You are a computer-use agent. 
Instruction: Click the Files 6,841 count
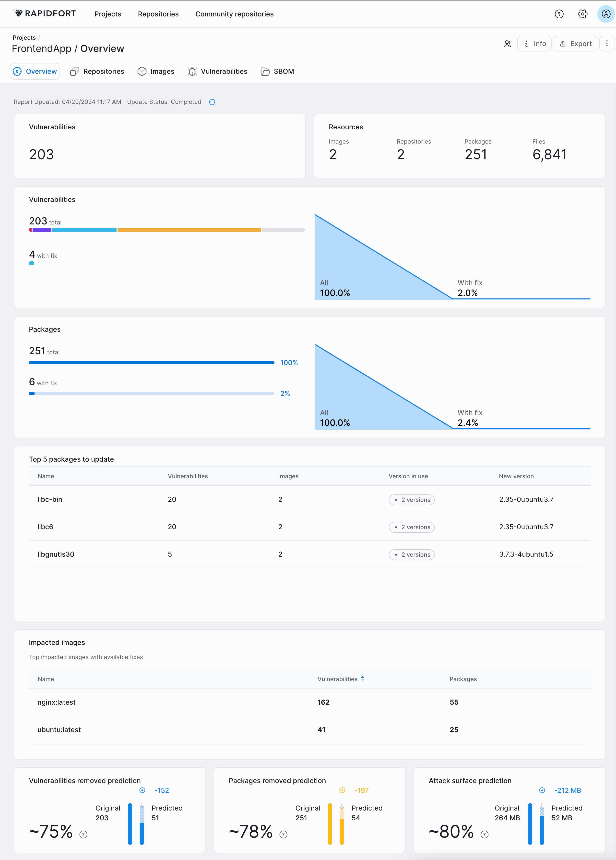[x=549, y=154]
